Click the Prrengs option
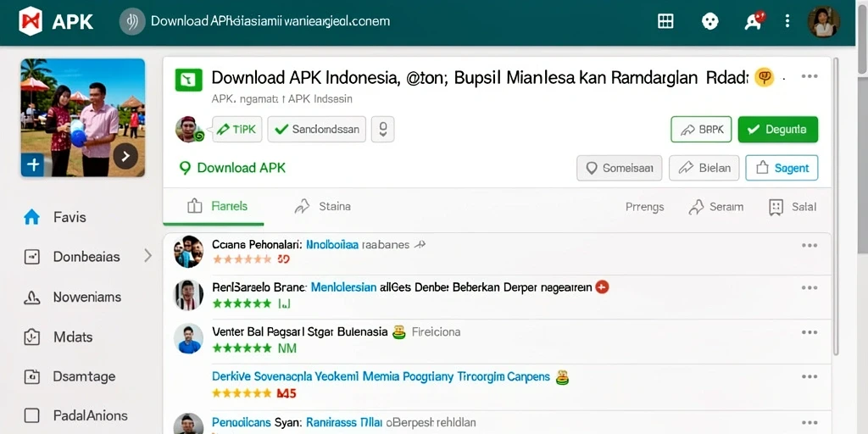The image size is (868, 434). [x=644, y=207]
